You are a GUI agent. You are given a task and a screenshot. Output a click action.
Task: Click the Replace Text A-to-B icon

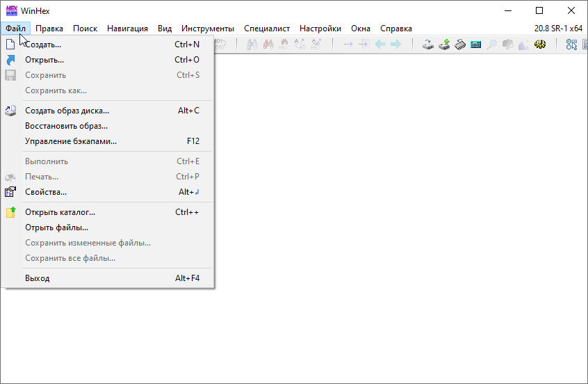(300, 45)
